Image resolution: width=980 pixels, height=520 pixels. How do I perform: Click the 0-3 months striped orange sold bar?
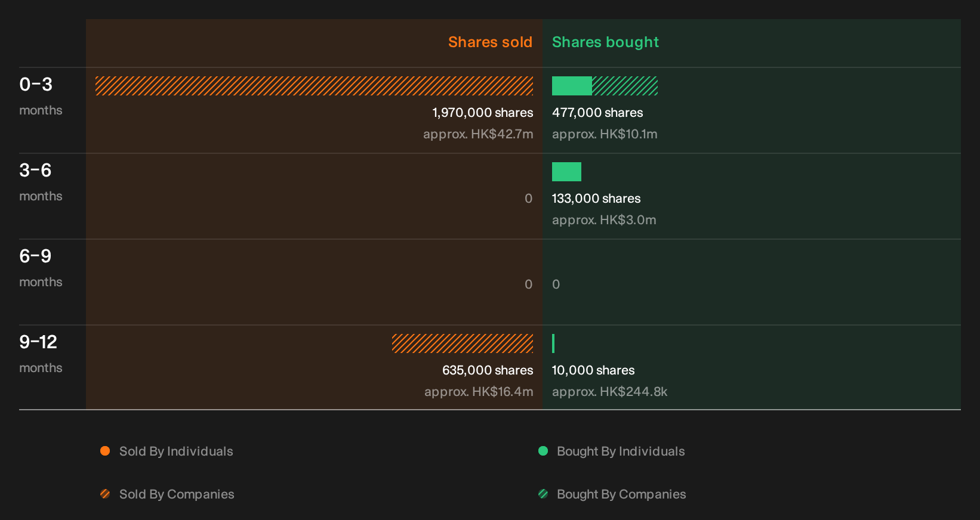point(315,86)
